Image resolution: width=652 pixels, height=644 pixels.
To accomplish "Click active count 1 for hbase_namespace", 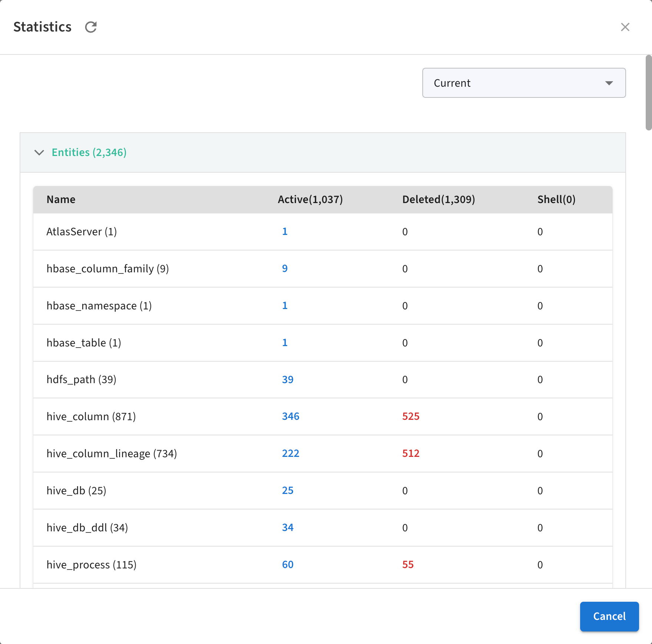I will pos(285,306).
